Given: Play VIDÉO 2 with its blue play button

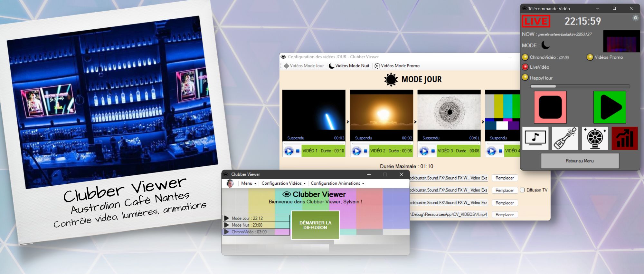Looking at the screenshot, I should click(x=356, y=151).
